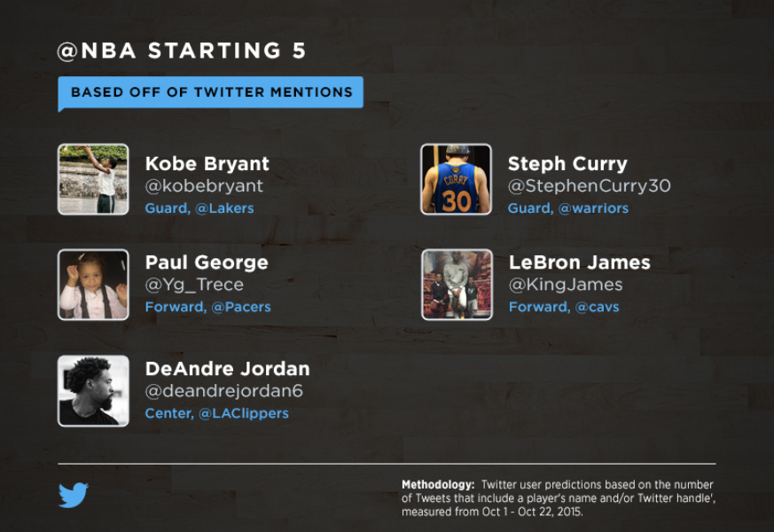
Task: Click the @kobebryant handle
Action: tap(204, 186)
